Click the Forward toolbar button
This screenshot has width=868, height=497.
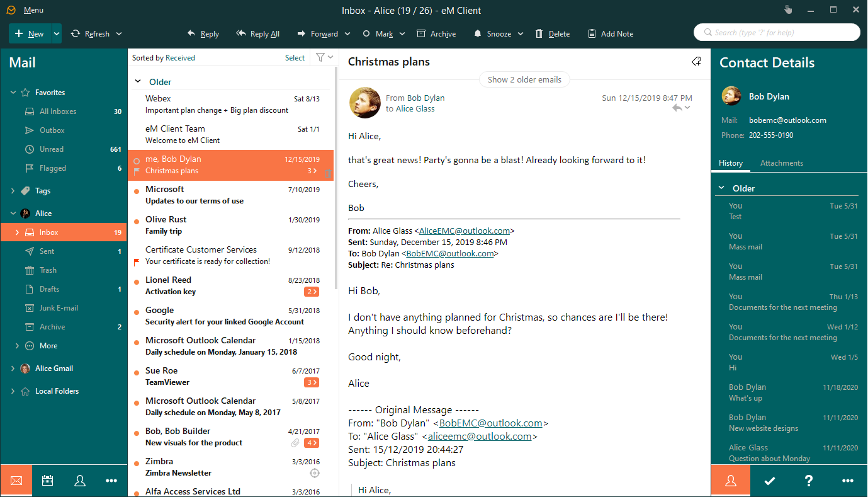click(x=318, y=34)
